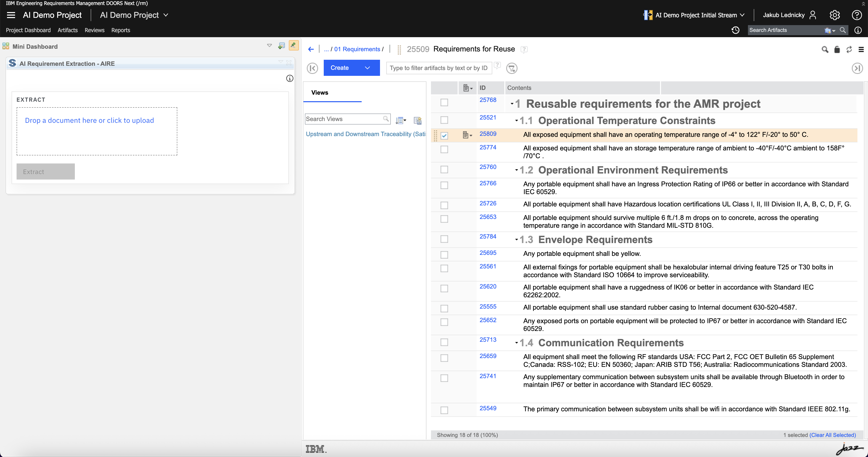Viewport: 868px width, 457px height.
Task: Open the Upstream and Downstream Traceability view
Action: [x=366, y=134]
